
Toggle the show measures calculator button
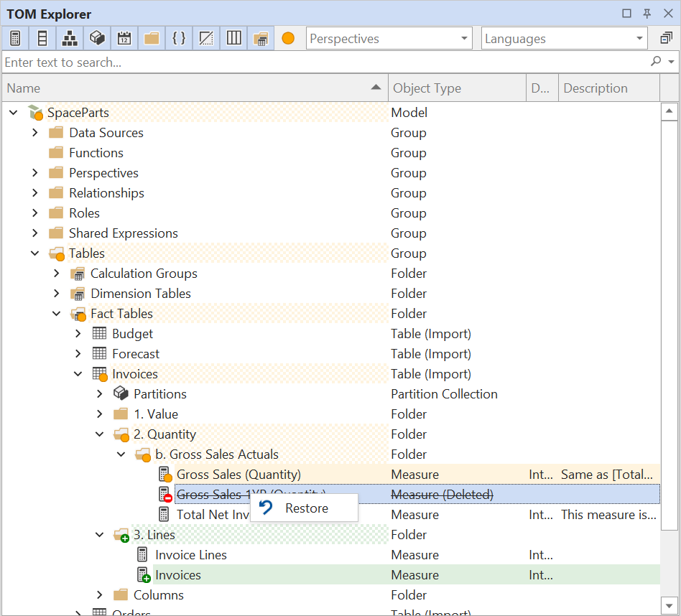[x=15, y=39]
